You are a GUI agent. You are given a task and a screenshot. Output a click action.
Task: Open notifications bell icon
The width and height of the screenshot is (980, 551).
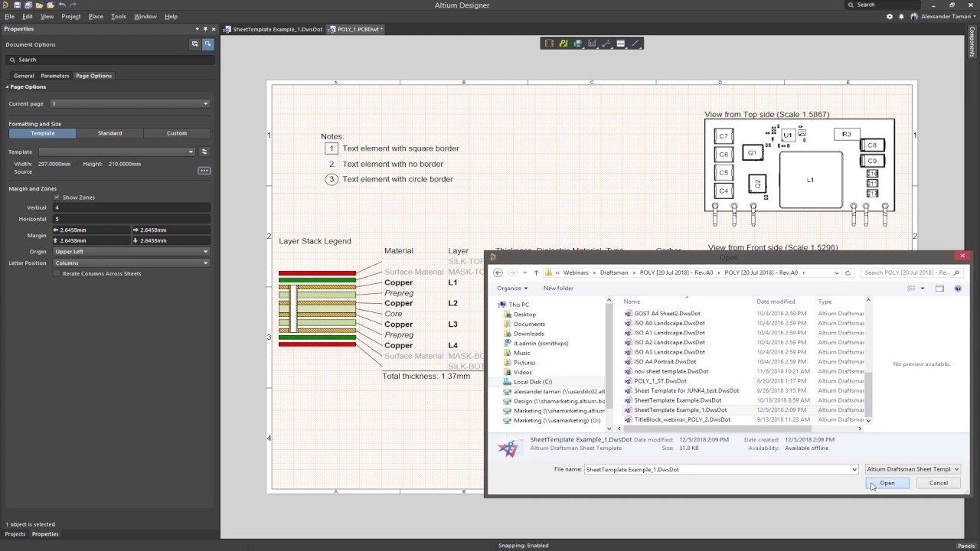(901, 16)
